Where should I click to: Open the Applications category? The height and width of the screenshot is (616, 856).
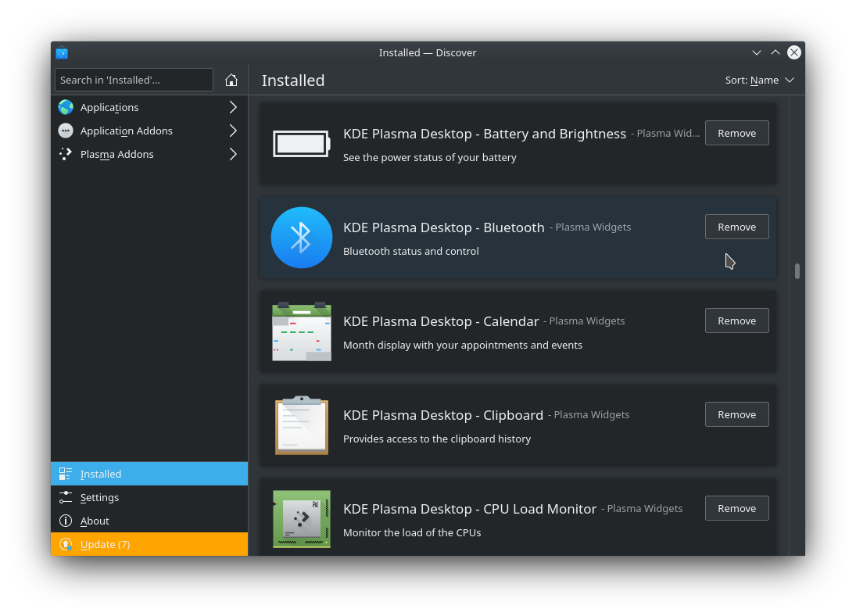pyautogui.click(x=149, y=107)
